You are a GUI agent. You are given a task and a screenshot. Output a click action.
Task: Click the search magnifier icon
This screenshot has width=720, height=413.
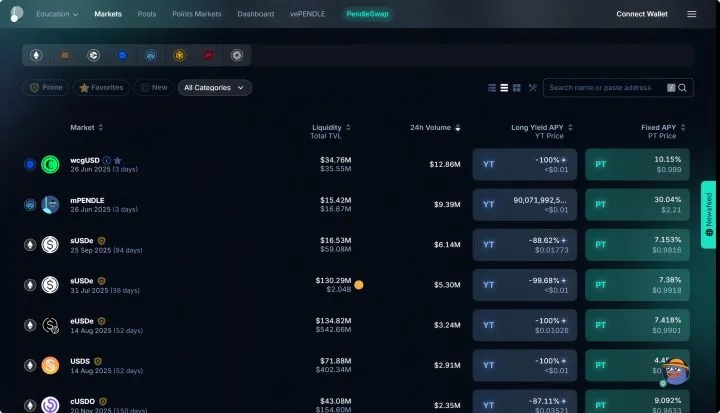coord(682,88)
